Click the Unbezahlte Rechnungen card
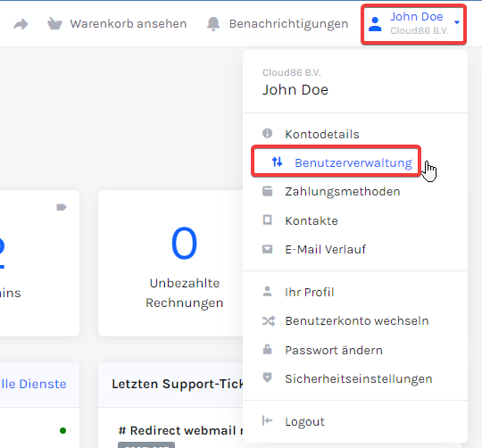 (x=170, y=263)
